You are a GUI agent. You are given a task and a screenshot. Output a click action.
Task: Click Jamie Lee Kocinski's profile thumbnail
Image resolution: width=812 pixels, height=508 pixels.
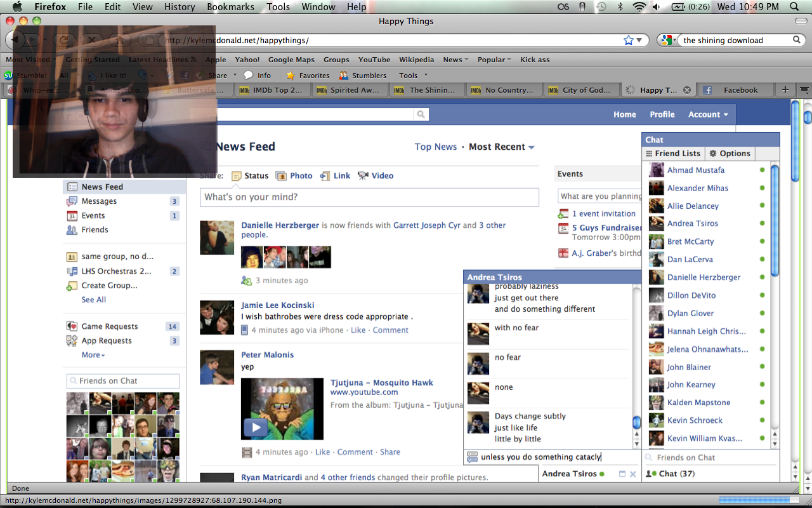point(217,317)
